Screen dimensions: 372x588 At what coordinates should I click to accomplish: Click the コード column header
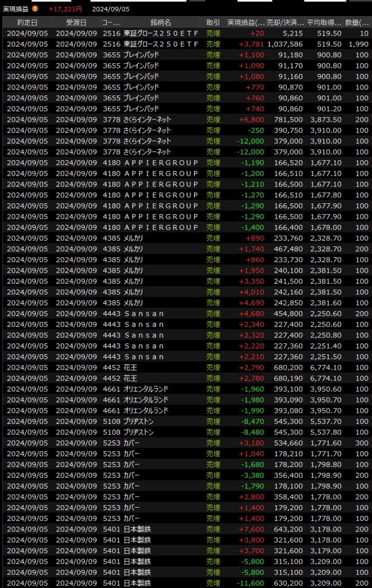tap(110, 22)
